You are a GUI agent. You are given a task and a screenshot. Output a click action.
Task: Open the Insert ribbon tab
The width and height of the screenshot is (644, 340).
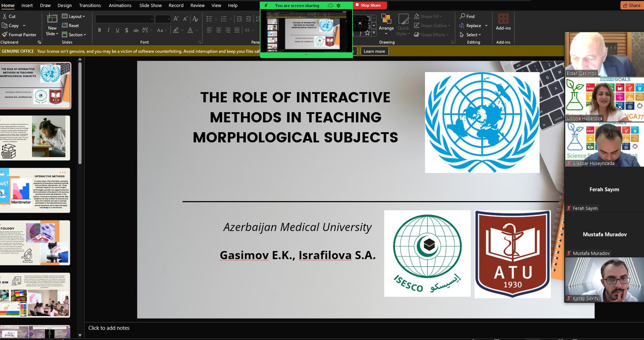(27, 5)
